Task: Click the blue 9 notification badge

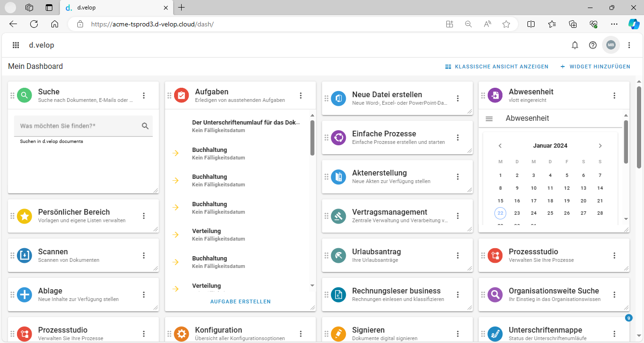Action: tap(628, 318)
